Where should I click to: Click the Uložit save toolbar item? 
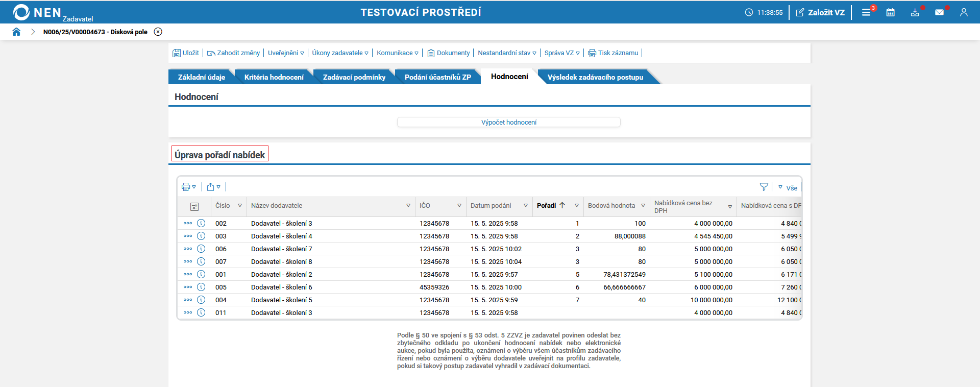(x=186, y=53)
